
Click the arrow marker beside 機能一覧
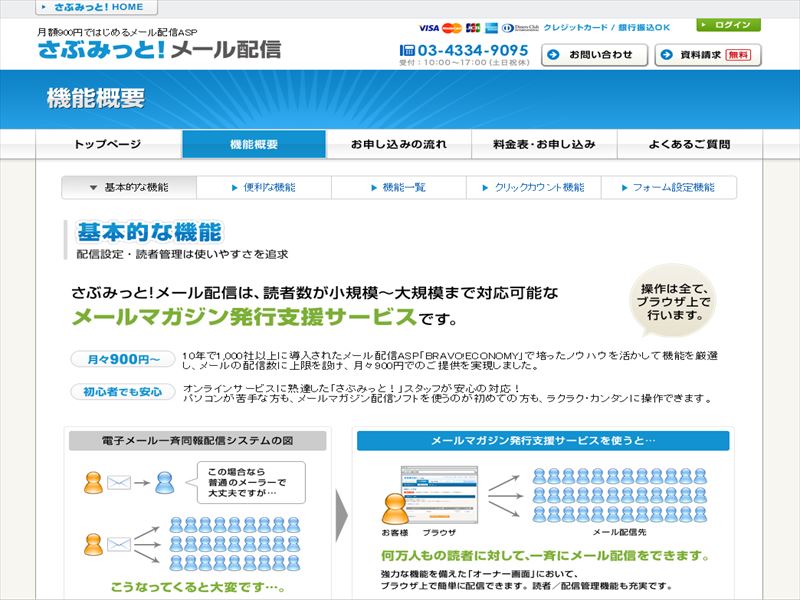click(374, 188)
